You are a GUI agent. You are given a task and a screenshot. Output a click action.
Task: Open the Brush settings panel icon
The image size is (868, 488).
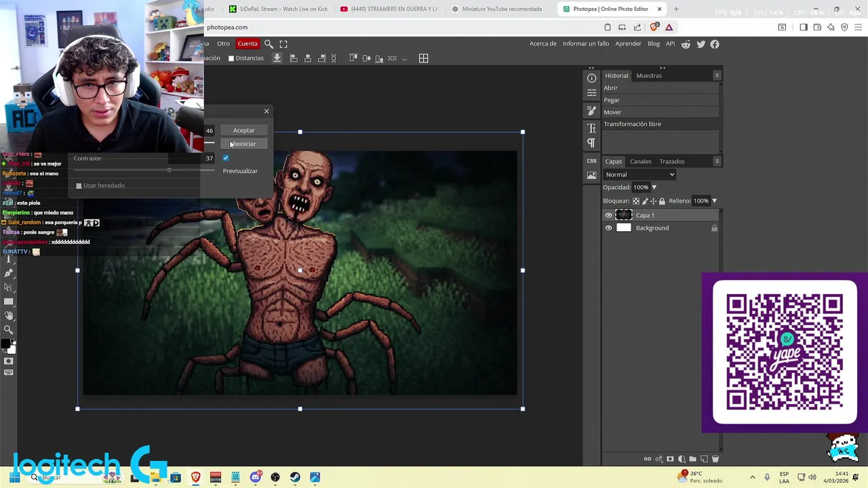tap(591, 110)
